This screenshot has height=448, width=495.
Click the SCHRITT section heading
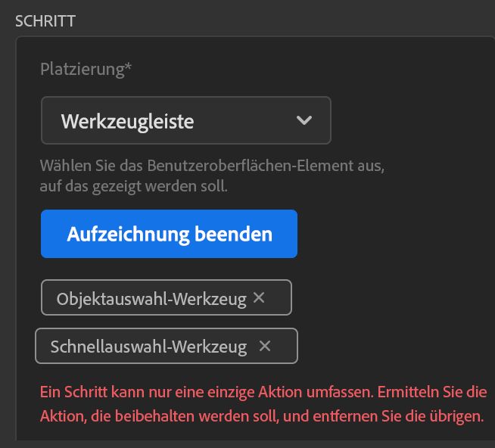coord(45,20)
